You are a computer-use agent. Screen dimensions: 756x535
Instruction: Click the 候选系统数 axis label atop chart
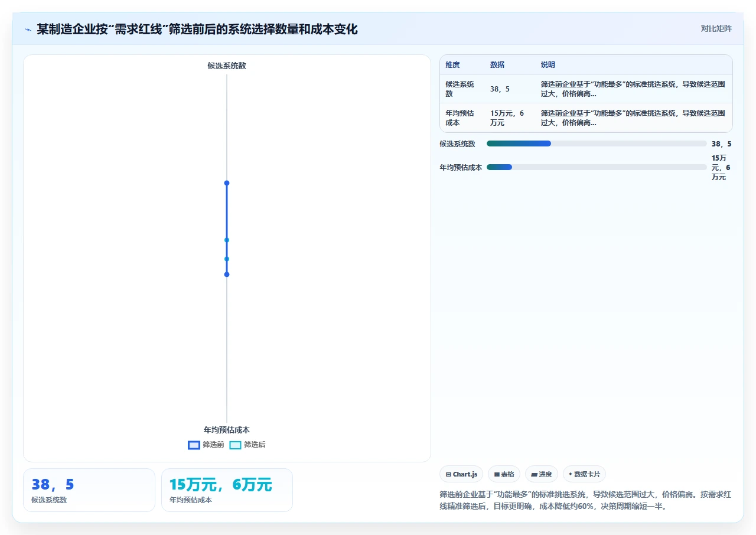tap(227, 66)
